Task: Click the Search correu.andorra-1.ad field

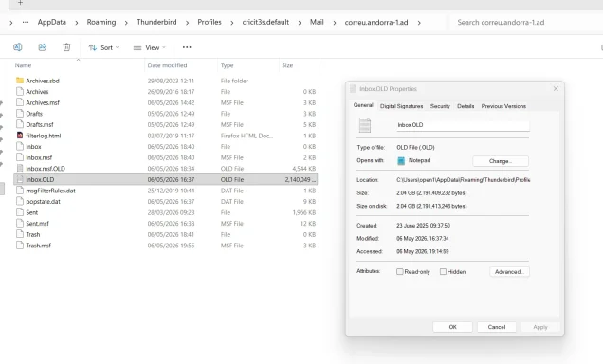Action: point(526,23)
